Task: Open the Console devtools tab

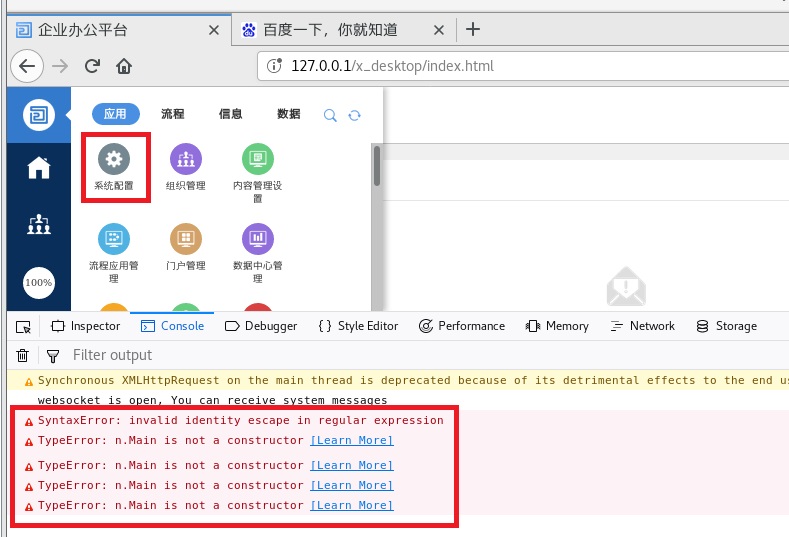Action: pos(172,326)
